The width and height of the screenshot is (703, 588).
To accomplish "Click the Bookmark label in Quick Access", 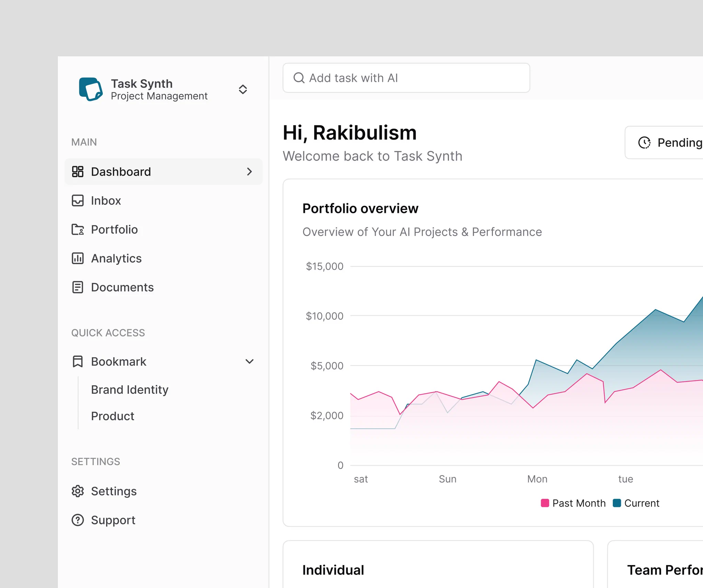I will [x=118, y=361].
